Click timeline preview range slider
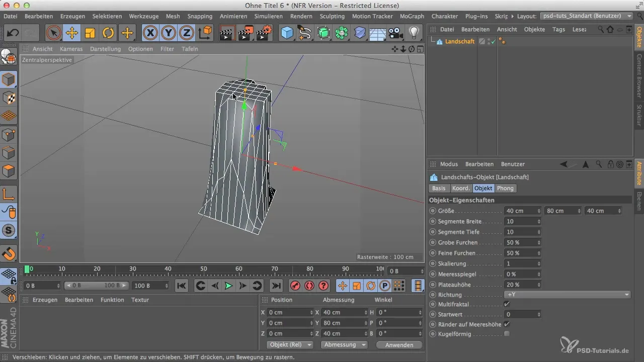 (x=96, y=286)
